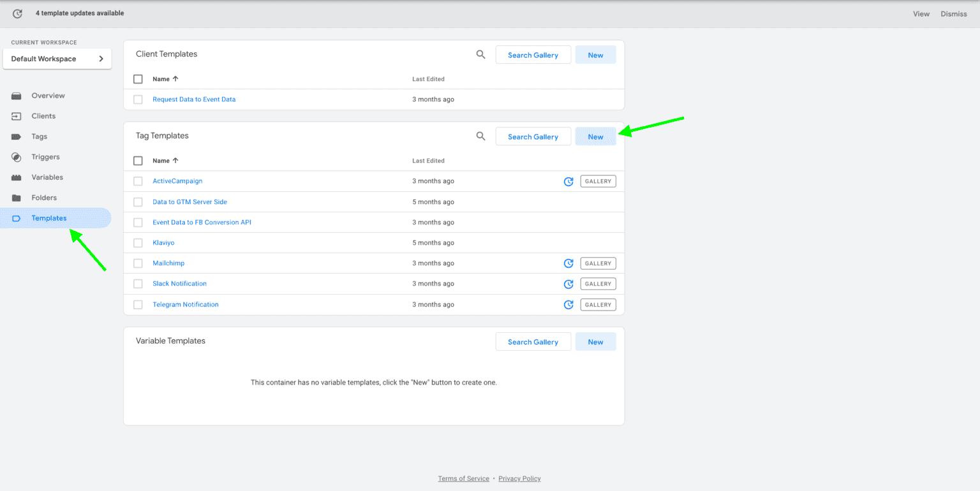The width and height of the screenshot is (980, 491).
Task: Open the Privacy Policy link
Action: tap(519, 479)
